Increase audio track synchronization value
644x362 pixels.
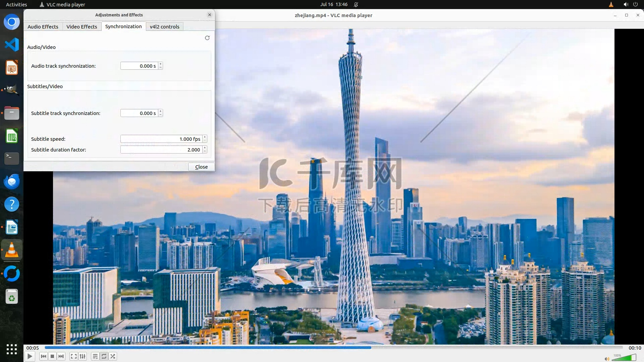coord(161,64)
